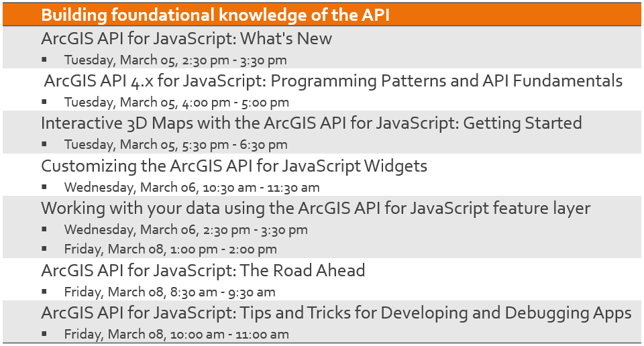Click the bullet beside Friday 1:00 pm time
This screenshot has height=346, width=644.
point(44,249)
